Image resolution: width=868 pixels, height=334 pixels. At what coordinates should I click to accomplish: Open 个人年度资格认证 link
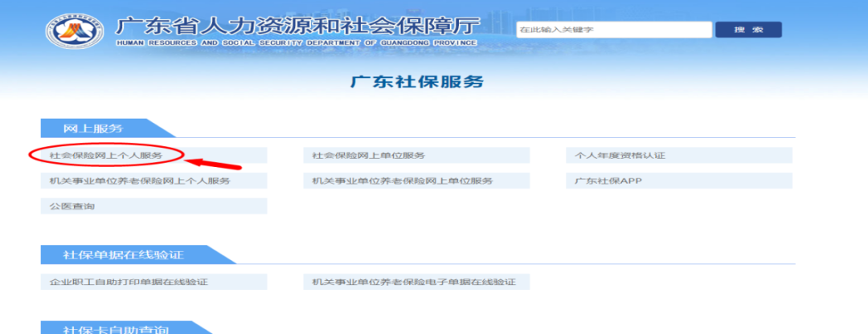click(x=619, y=155)
